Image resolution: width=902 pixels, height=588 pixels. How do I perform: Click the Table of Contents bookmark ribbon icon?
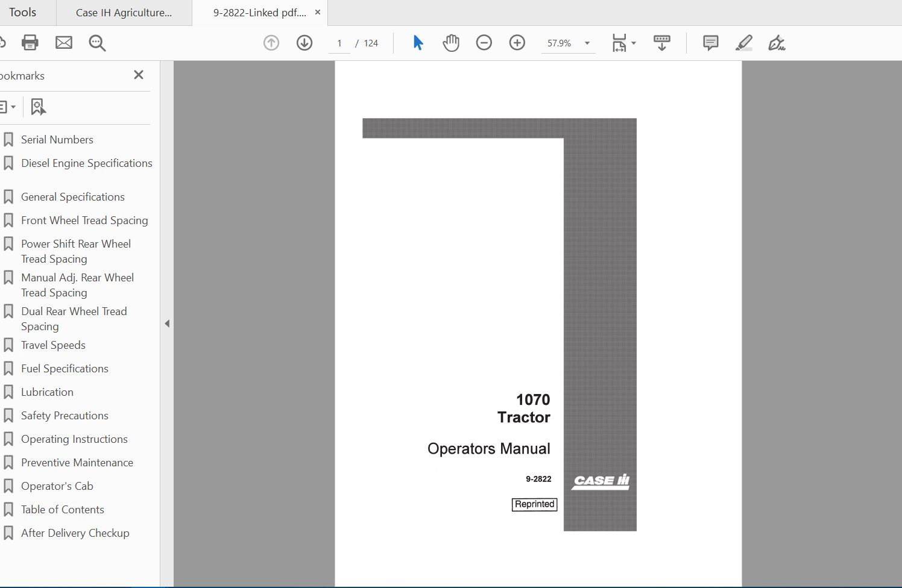click(x=8, y=510)
